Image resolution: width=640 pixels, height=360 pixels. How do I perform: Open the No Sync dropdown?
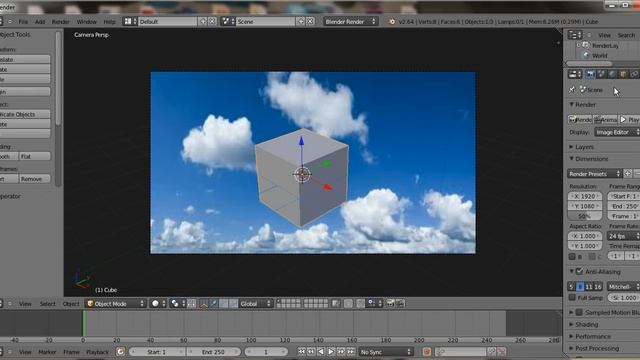pos(386,352)
